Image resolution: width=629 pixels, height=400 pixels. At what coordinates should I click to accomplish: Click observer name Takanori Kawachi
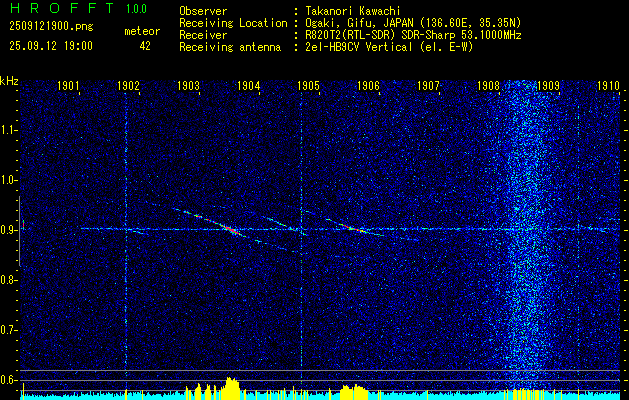coord(353,11)
